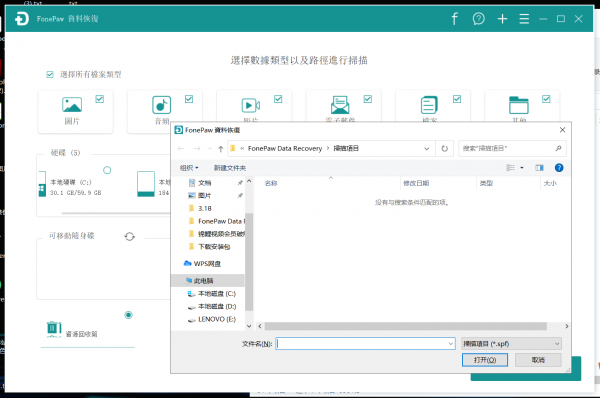The image size is (600, 398).
Task: Select the recycle bin radio button
Action: [x=129, y=315]
